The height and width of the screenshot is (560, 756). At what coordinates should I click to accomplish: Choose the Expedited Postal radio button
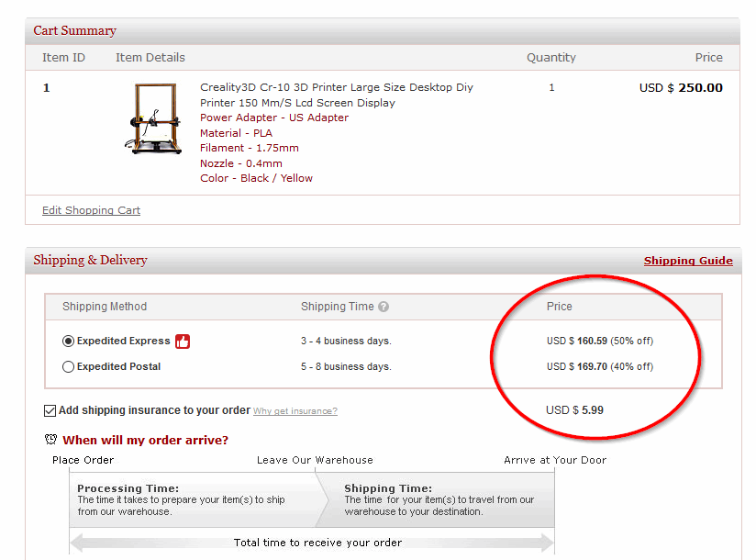point(68,366)
